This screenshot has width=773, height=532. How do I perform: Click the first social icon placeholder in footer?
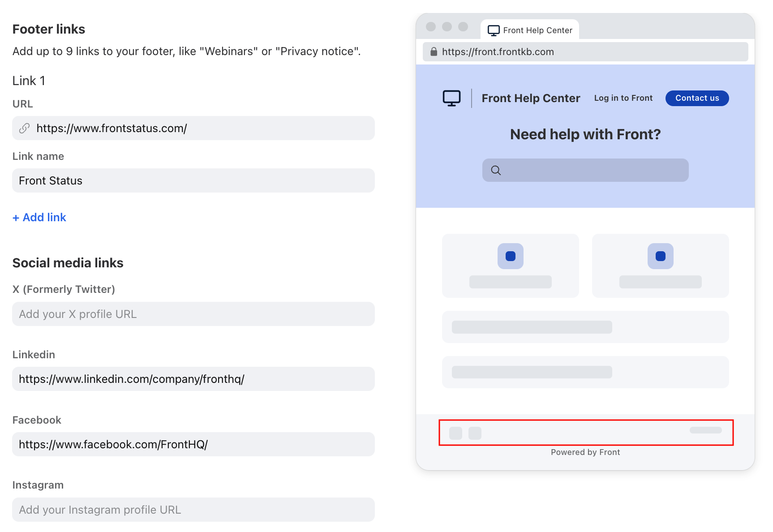455,433
